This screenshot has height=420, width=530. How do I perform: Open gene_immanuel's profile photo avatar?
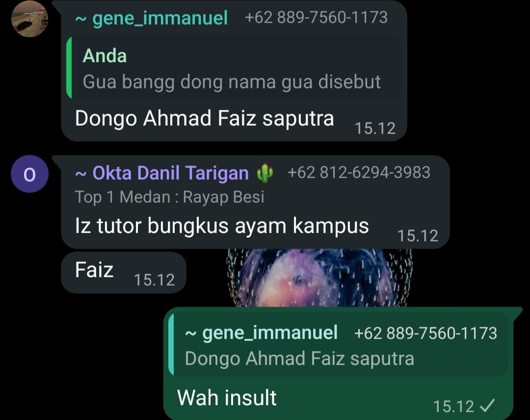pos(30,19)
